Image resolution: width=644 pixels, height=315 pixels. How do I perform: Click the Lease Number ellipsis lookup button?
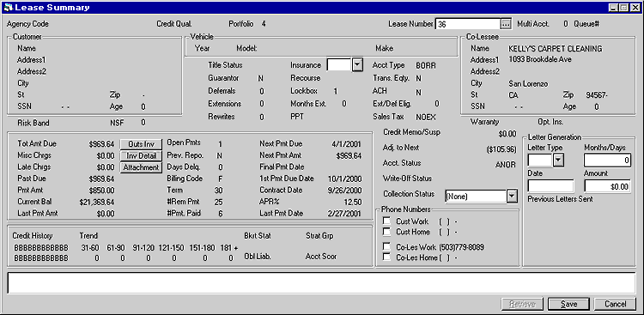(506, 24)
